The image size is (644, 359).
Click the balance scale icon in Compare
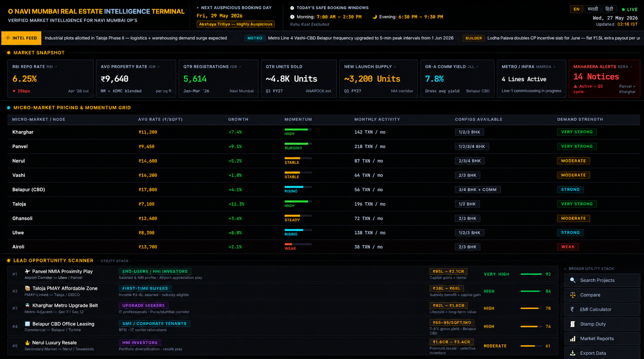pyautogui.click(x=573, y=295)
